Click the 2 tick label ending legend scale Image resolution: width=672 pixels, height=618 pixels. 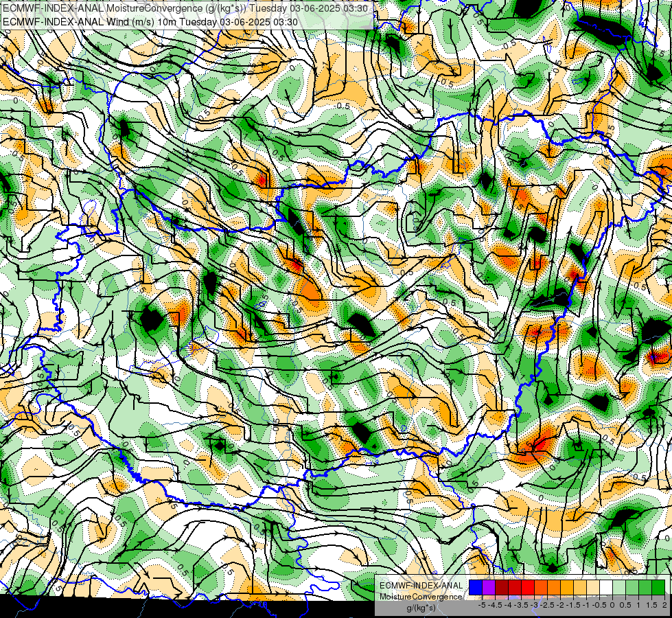point(664,605)
